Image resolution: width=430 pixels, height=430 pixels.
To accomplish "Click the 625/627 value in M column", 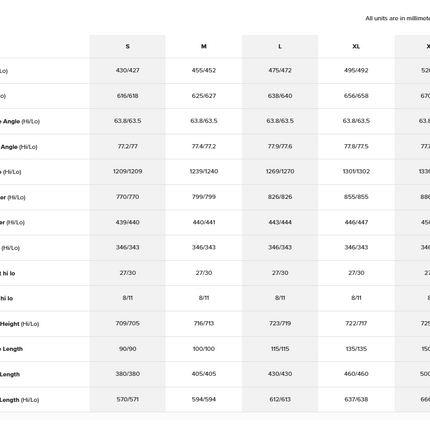I will (x=204, y=96).
